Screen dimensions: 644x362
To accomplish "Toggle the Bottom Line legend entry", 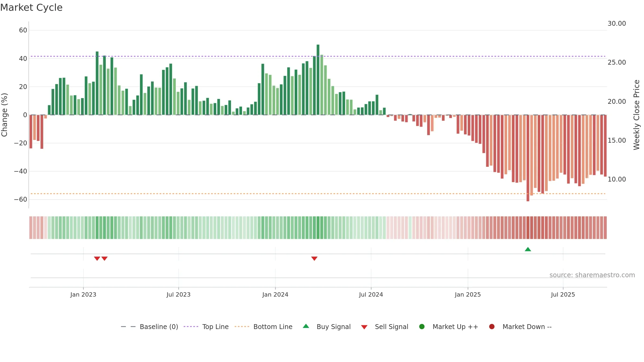I will 264,327.
